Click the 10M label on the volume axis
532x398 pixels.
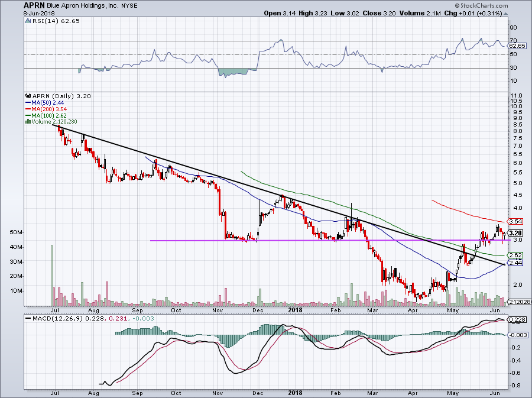pyautogui.click(x=17, y=291)
